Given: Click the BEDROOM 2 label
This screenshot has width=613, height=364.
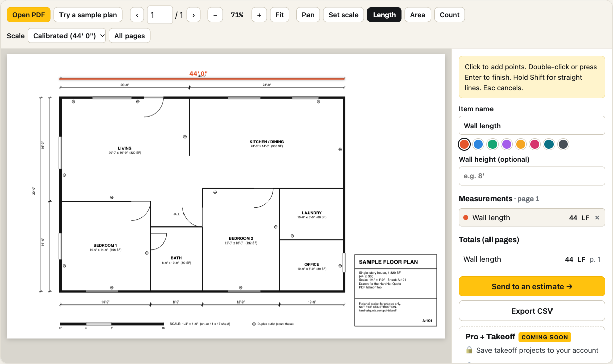Looking at the screenshot, I should click(240, 238).
